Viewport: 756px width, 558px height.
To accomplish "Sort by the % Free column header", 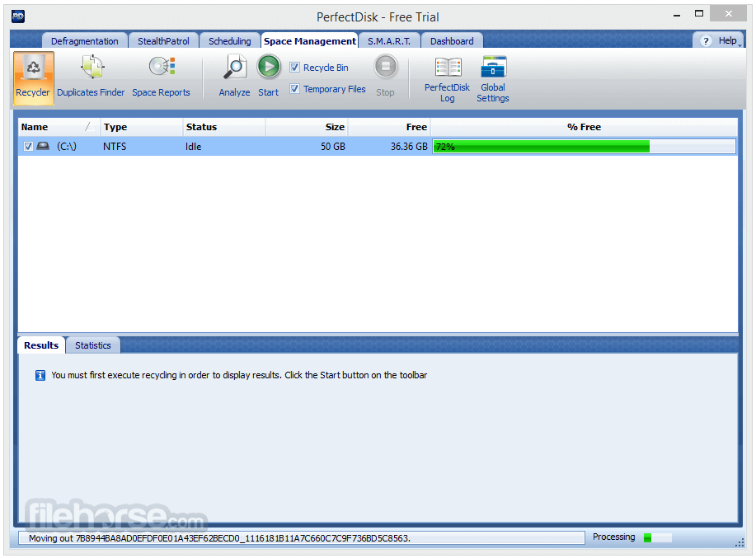I will (584, 127).
